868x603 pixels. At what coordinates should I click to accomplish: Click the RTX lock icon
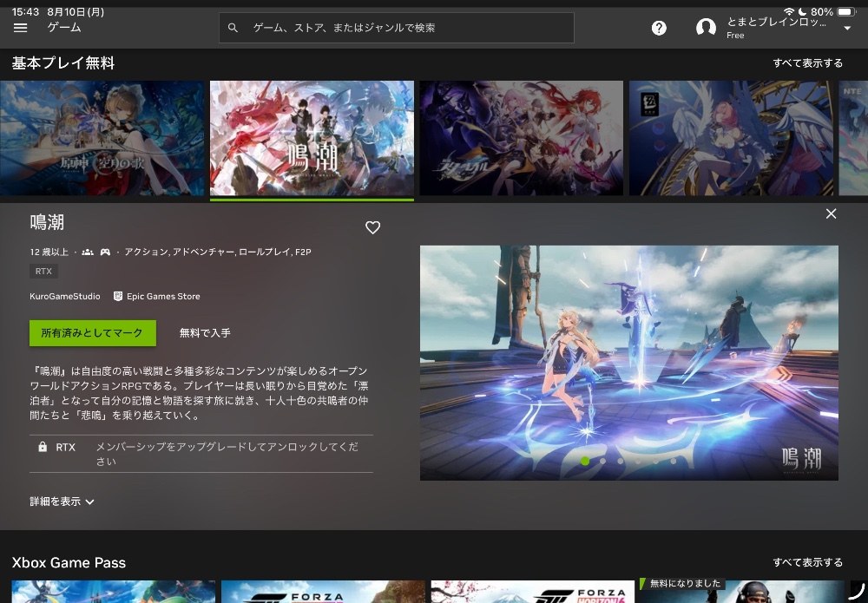click(43, 447)
